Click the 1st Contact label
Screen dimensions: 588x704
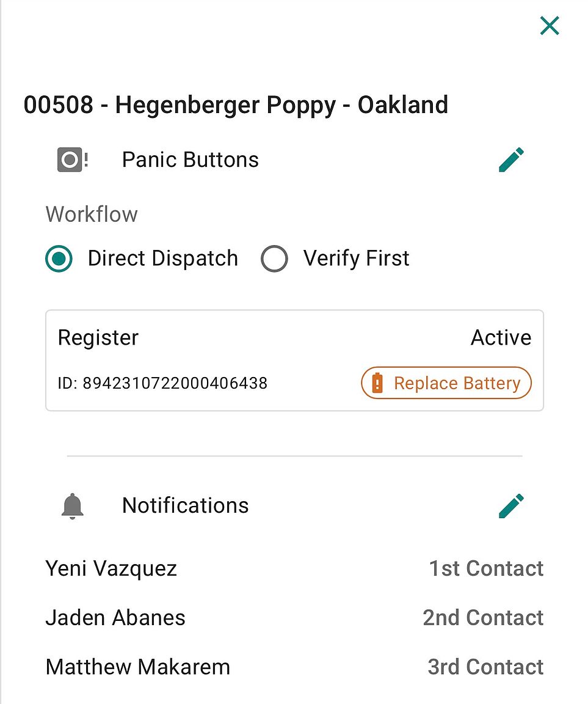(x=486, y=568)
